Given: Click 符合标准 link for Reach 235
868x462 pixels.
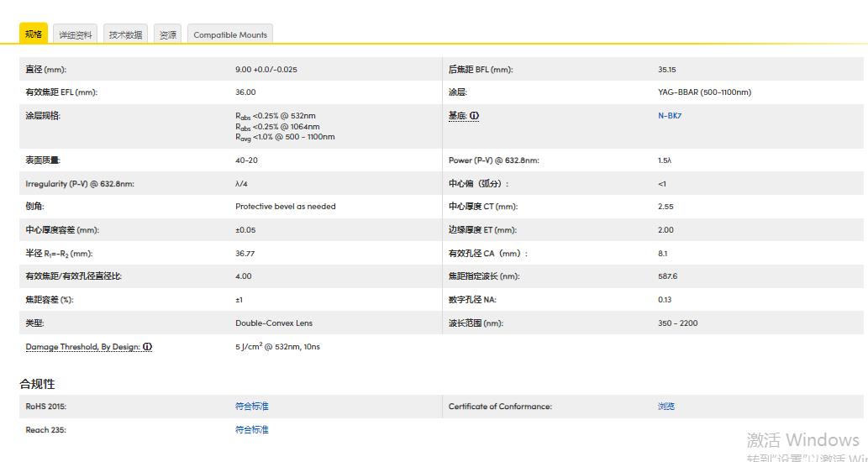Looking at the screenshot, I should click(x=252, y=430).
